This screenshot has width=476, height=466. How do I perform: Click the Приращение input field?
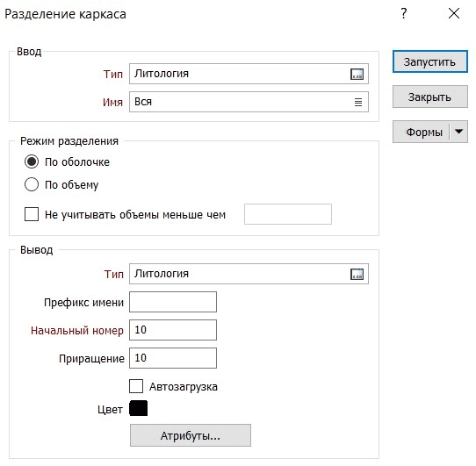click(x=173, y=358)
